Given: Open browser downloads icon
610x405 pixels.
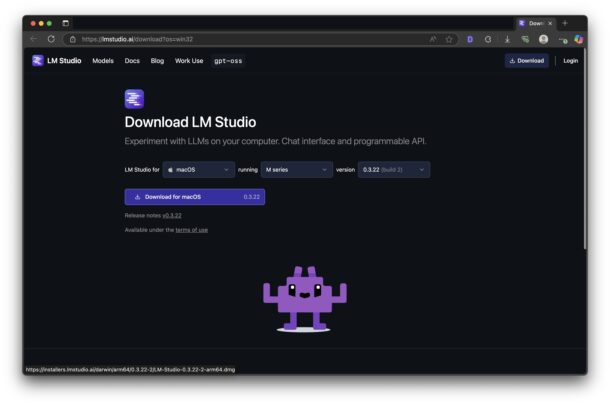Looking at the screenshot, I should tap(507, 39).
